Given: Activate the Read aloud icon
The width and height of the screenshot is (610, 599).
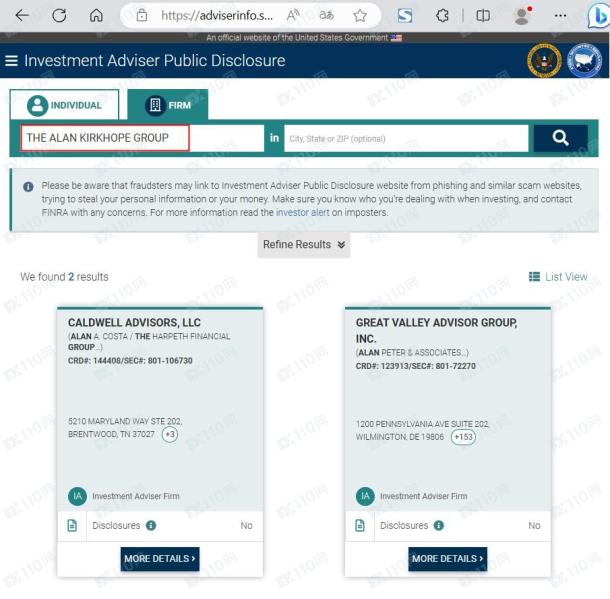Looking at the screenshot, I should 293,16.
